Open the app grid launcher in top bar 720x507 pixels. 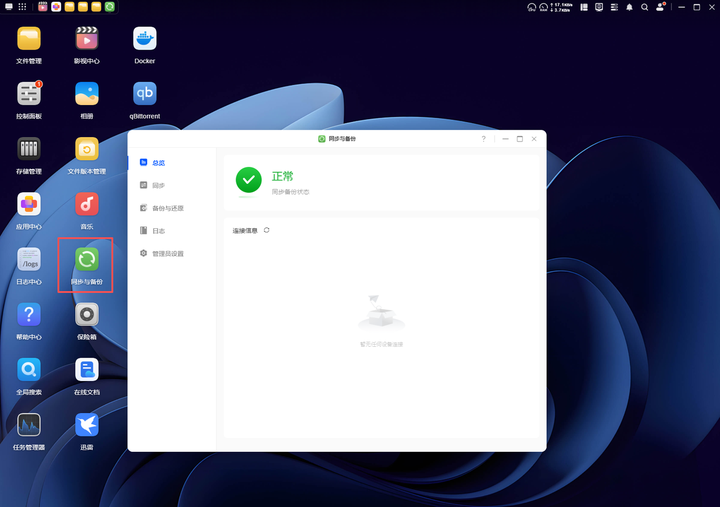[22, 7]
